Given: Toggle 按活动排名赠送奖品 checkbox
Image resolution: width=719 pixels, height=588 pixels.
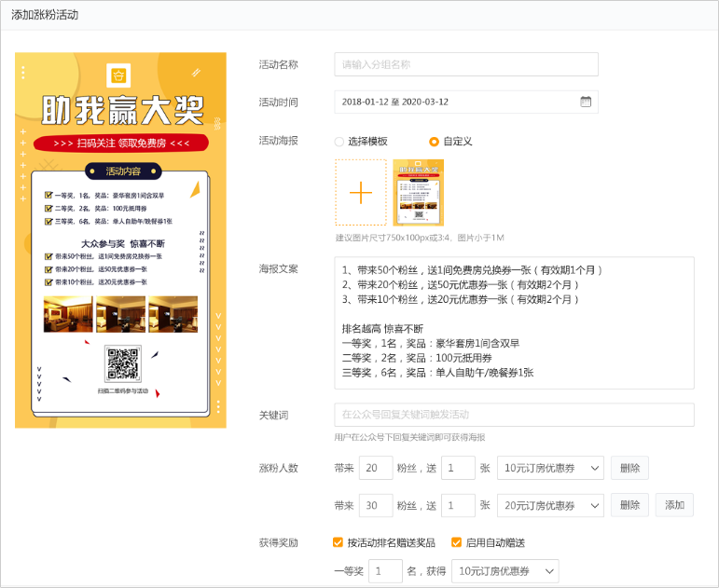Looking at the screenshot, I should [339, 542].
